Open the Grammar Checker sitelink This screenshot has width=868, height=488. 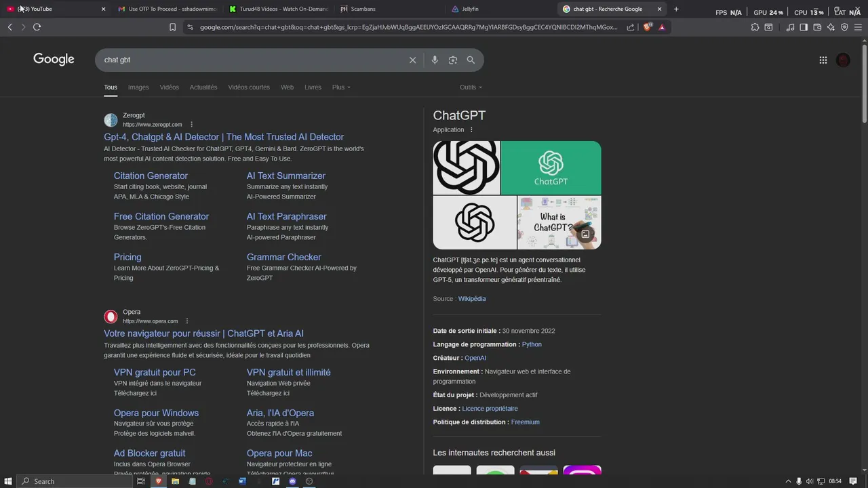(284, 257)
